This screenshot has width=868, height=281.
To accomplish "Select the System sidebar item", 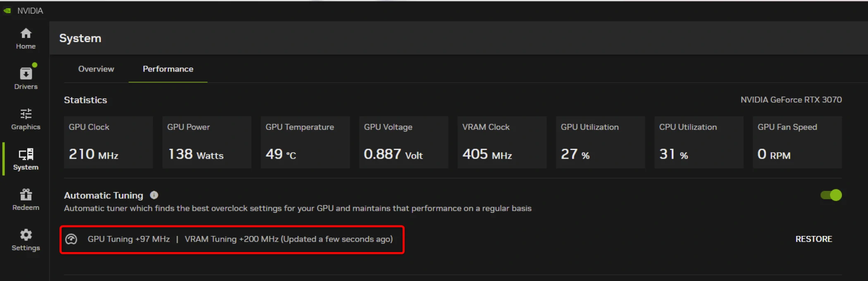I will 26,159.
